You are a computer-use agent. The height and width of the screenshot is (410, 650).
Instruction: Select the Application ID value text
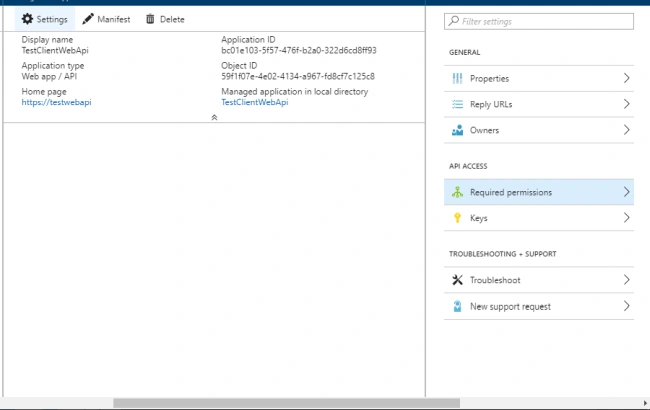298,50
